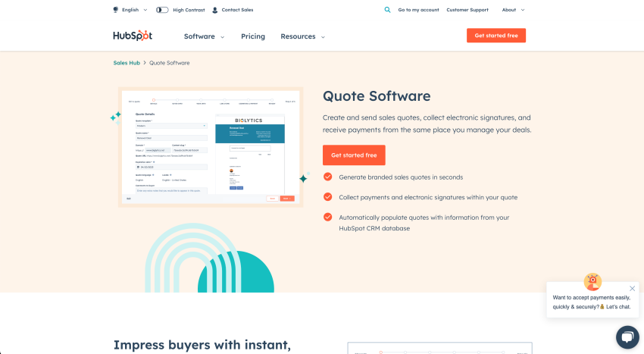Click checkmark beside Collect payments and signatures

(x=328, y=197)
